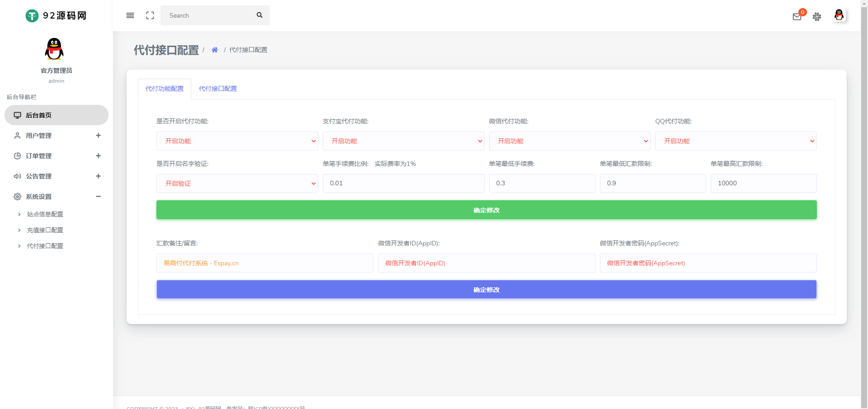
Task: Click the green 确定修改 button
Action: click(486, 210)
